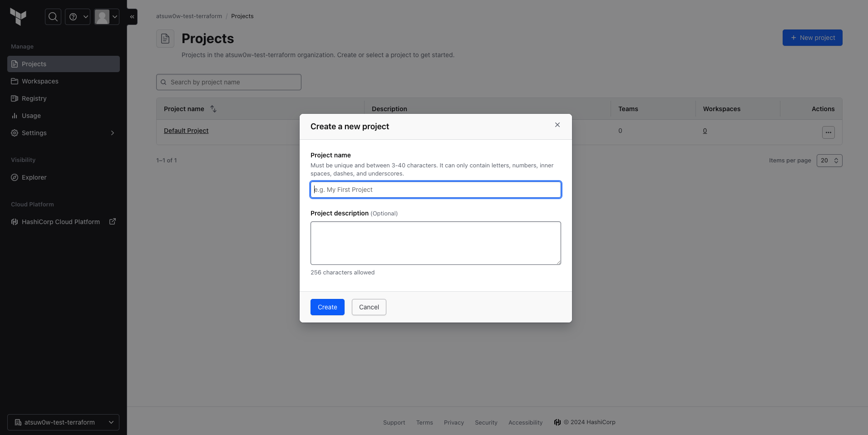Change the Items per page stepper

[829, 161]
